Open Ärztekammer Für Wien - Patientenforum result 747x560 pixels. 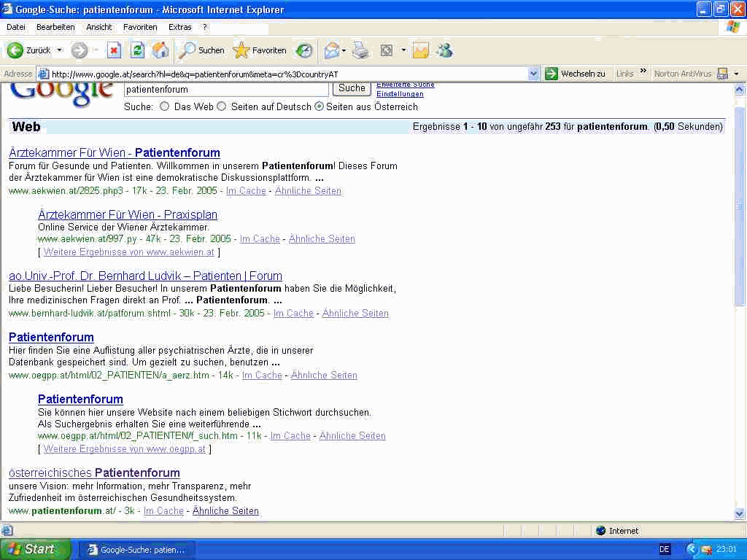pyautogui.click(x=115, y=152)
